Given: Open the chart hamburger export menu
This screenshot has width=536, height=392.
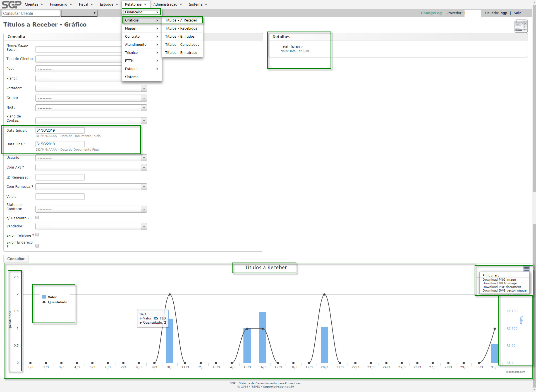Looking at the screenshot, I should (527, 269).
